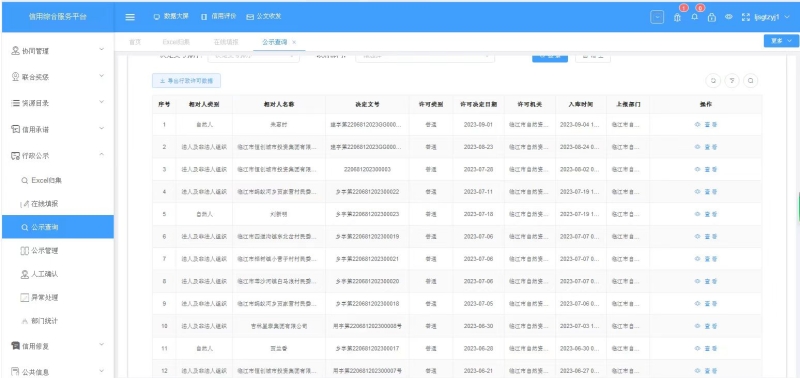Open 信用评价 in the top bar
The image size is (800, 378).
pyautogui.click(x=218, y=16)
